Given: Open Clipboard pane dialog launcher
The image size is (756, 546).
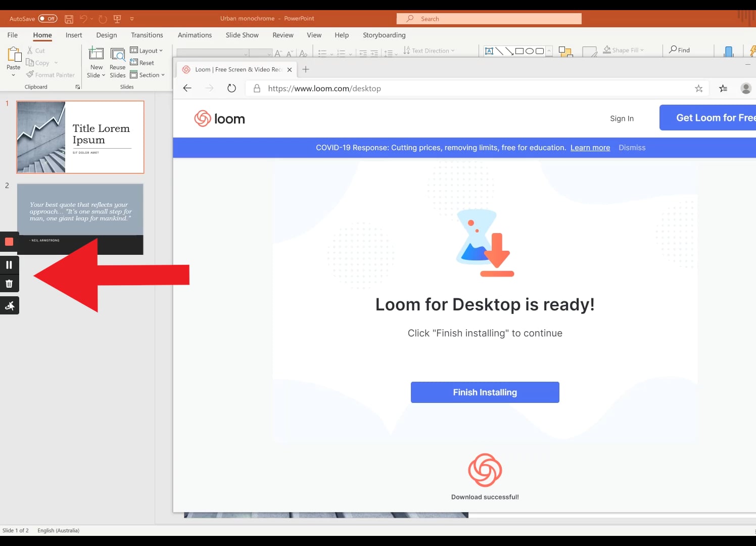Looking at the screenshot, I should point(78,87).
